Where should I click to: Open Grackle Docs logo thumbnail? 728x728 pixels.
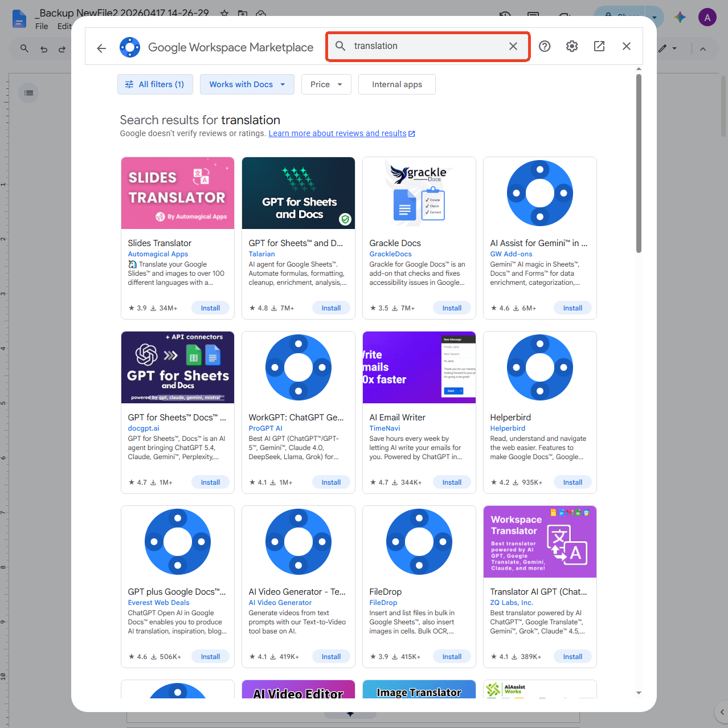[419, 193]
